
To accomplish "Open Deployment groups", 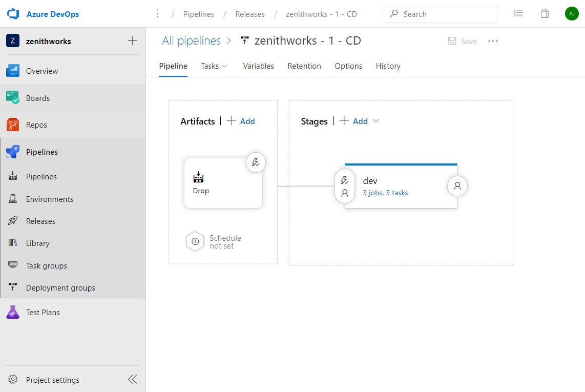I will coord(60,287).
